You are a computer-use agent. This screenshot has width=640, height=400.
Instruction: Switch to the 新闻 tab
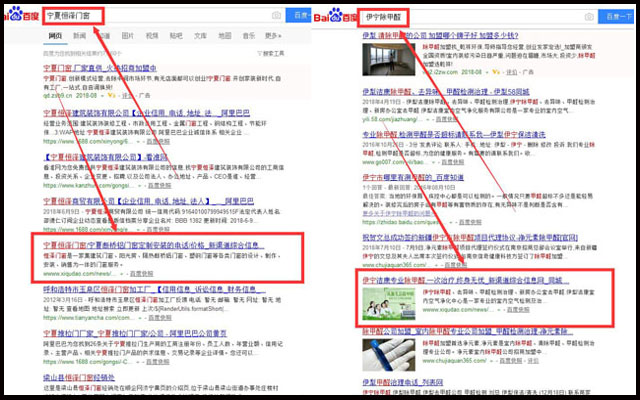tap(80, 36)
